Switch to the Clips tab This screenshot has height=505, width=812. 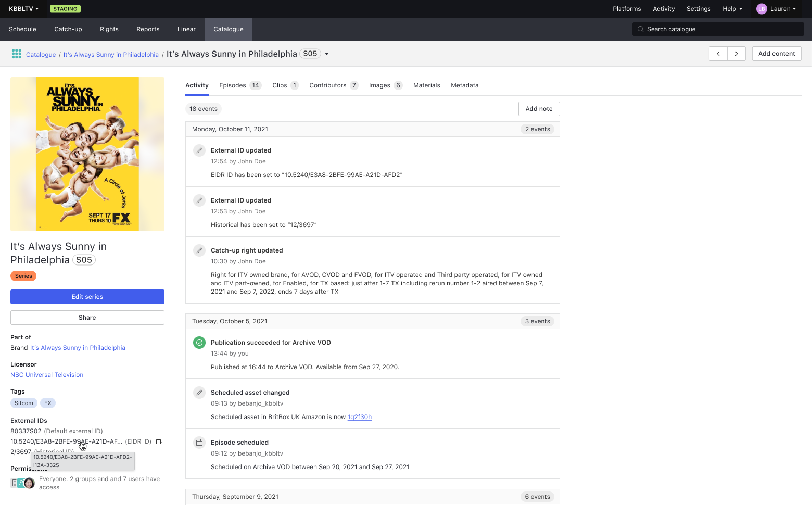click(x=285, y=85)
